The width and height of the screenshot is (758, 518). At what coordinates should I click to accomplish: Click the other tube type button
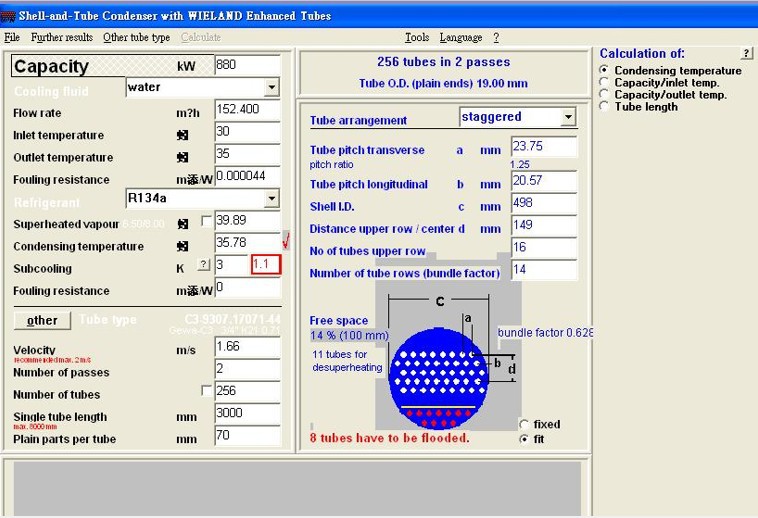click(43, 320)
